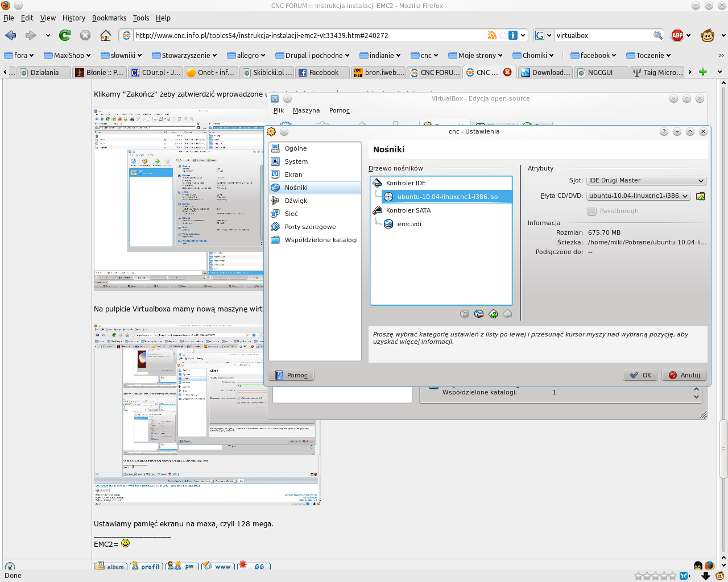Select the System settings category
This screenshot has height=582, width=728.
[315, 161]
